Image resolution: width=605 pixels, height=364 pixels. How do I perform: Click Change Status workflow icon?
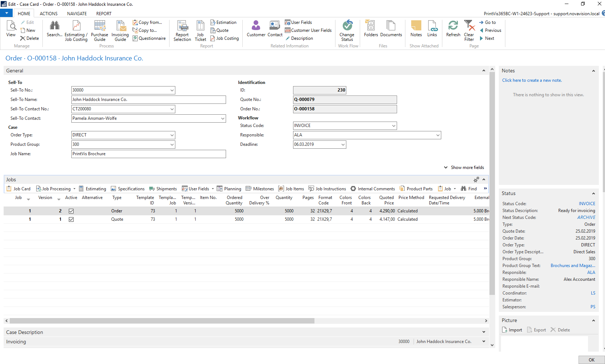pos(347,31)
